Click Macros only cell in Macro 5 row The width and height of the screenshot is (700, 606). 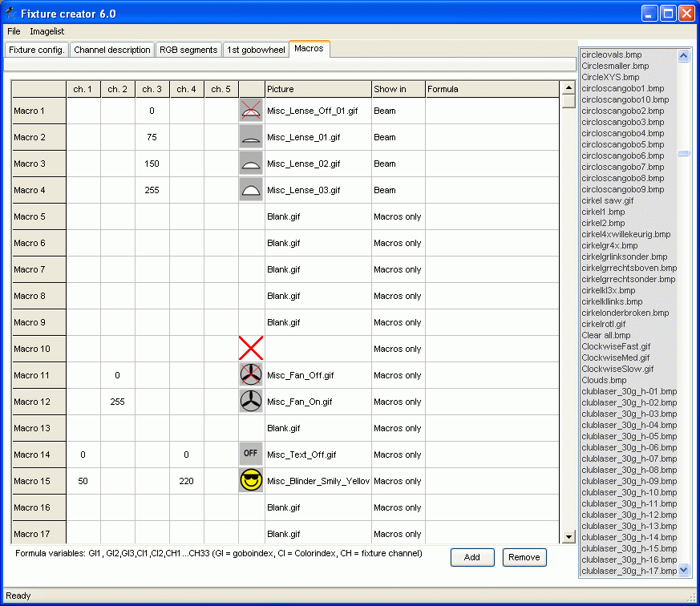coord(398,216)
